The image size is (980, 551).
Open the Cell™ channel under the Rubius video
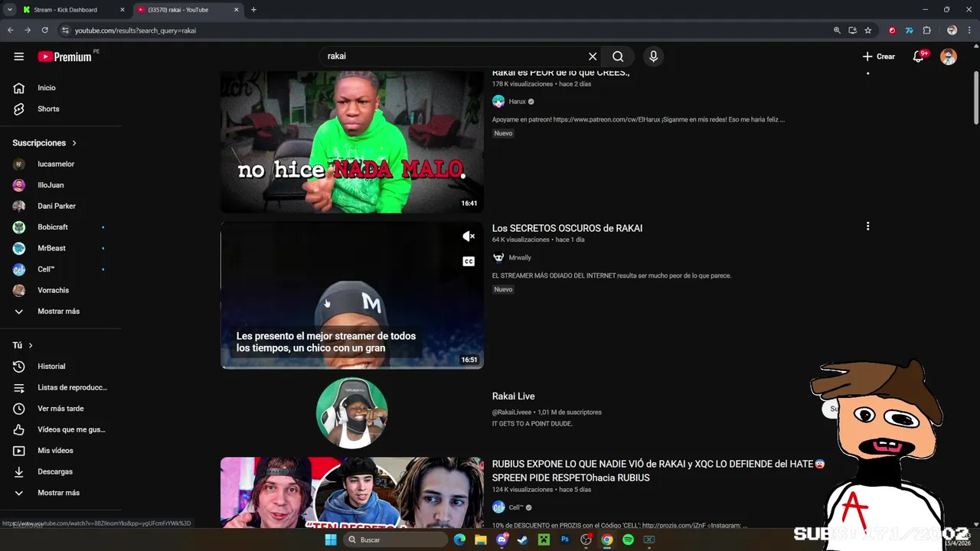point(517,507)
